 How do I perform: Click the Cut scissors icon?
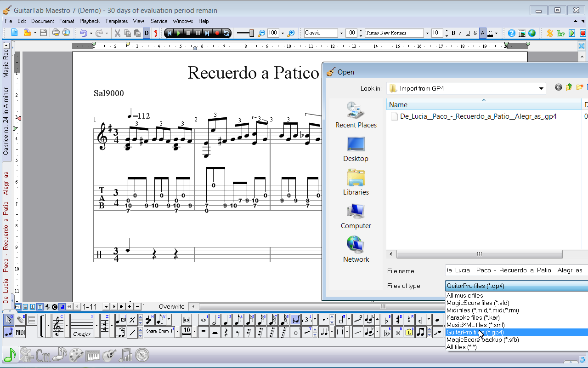117,33
